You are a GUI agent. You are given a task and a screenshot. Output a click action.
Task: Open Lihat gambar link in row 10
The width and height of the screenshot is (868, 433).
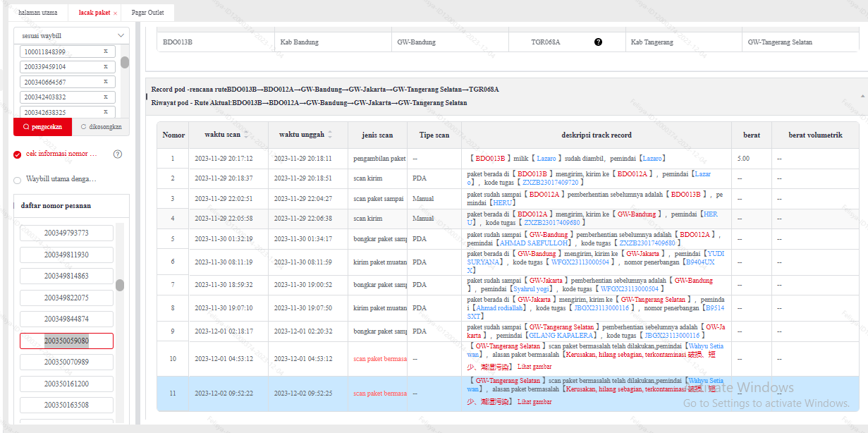tap(534, 367)
